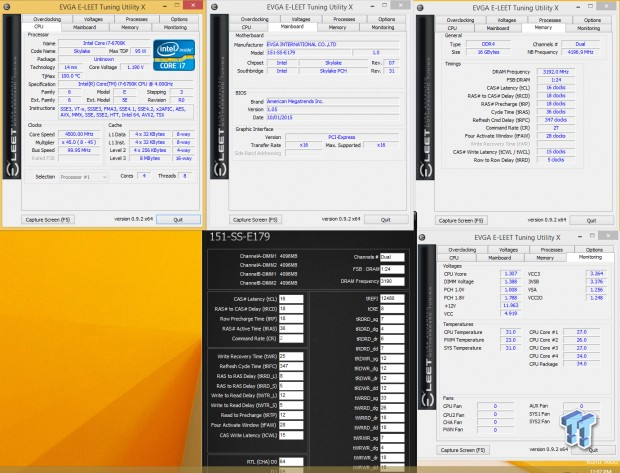The height and width of the screenshot is (473, 620).
Task: Switch to Mainboard tab in CPU window
Action: click(x=85, y=27)
